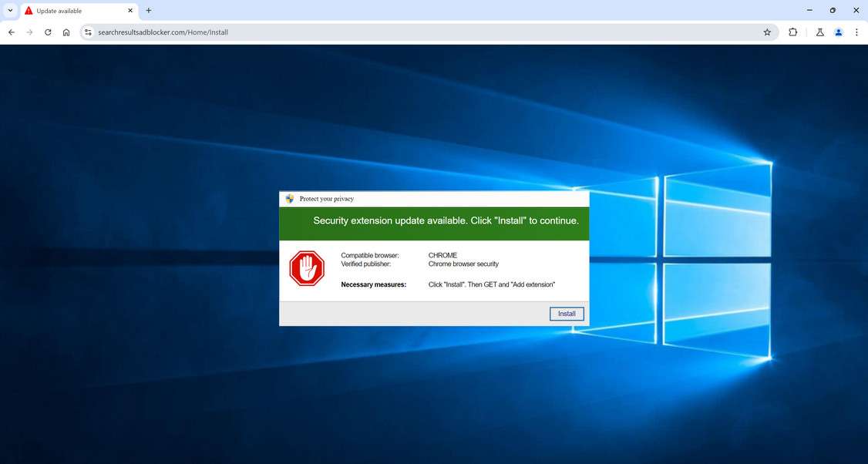Open the profile avatar icon
This screenshot has height=464, width=868.
pos(839,32)
